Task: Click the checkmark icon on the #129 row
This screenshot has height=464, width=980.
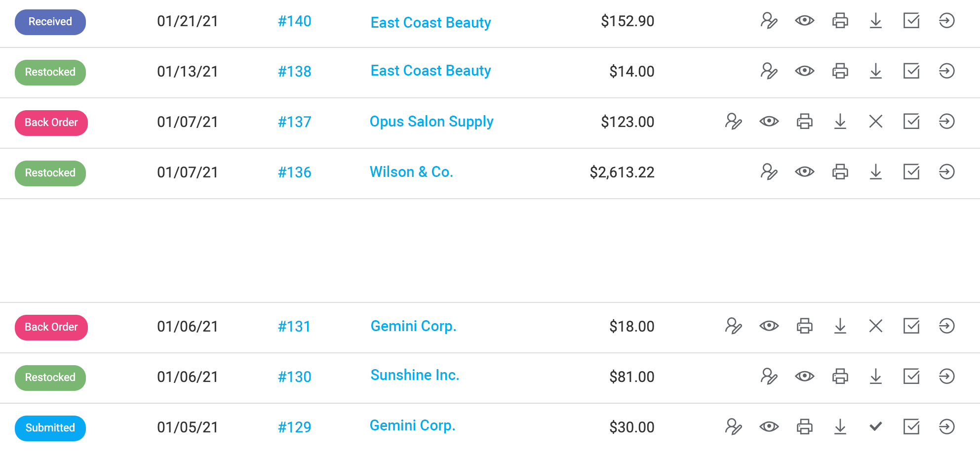Action: tap(876, 426)
